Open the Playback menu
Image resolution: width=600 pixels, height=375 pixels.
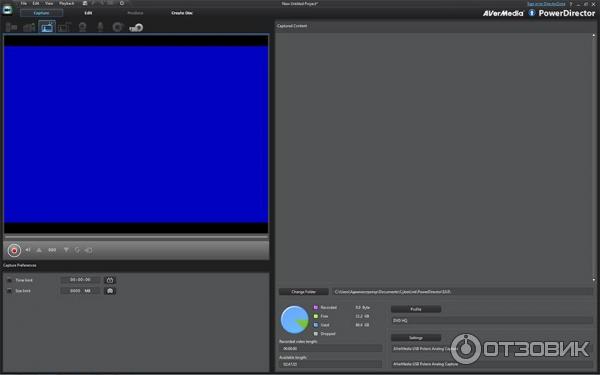67,3
